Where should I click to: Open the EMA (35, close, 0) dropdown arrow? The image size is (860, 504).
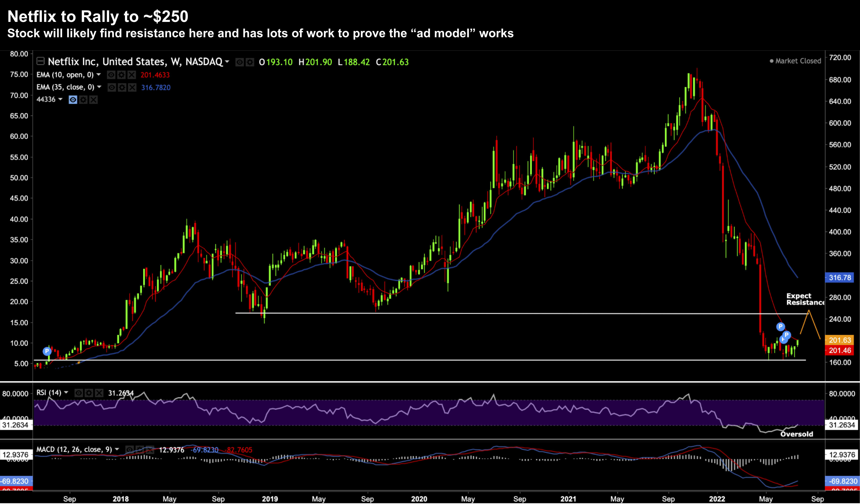99,87
